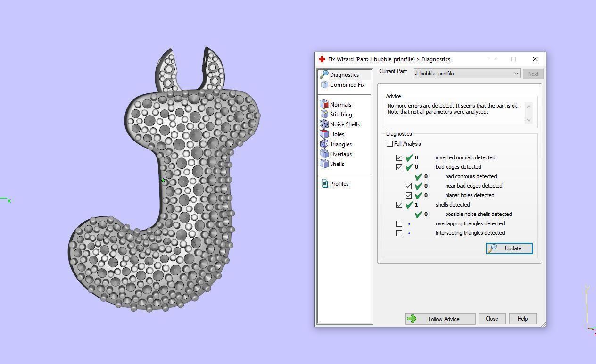Open the Profiles page
Screen dimensions: 596x364
point(339,184)
